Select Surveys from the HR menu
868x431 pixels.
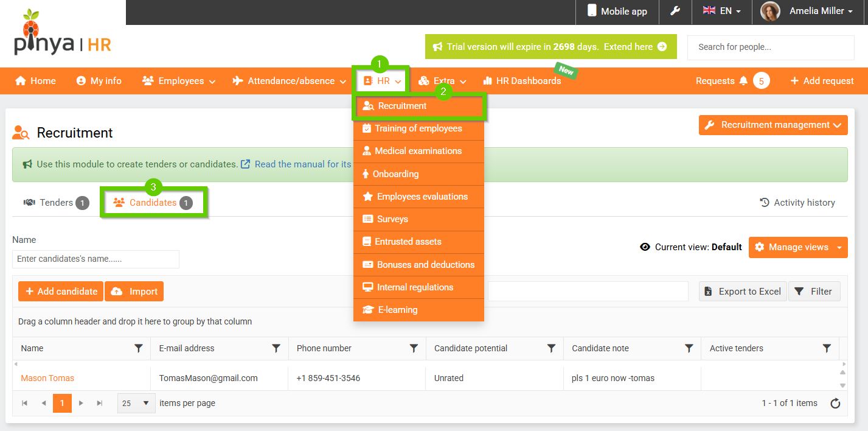(x=418, y=219)
